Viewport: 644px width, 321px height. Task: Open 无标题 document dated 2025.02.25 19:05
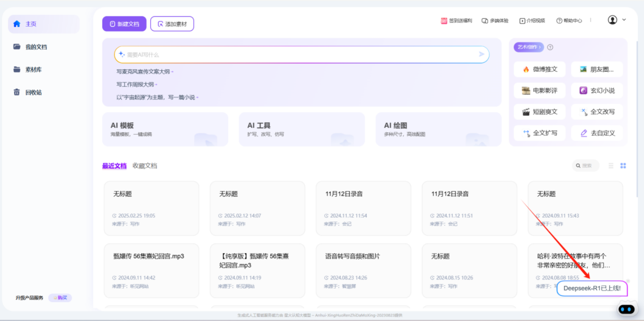coord(151,208)
